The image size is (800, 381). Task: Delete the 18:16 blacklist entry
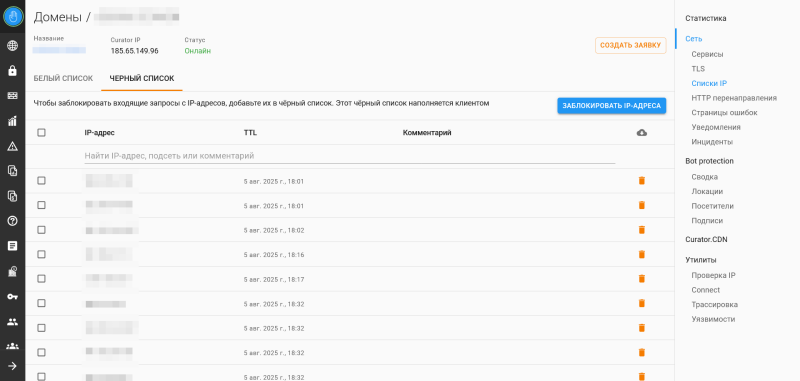point(642,254)
